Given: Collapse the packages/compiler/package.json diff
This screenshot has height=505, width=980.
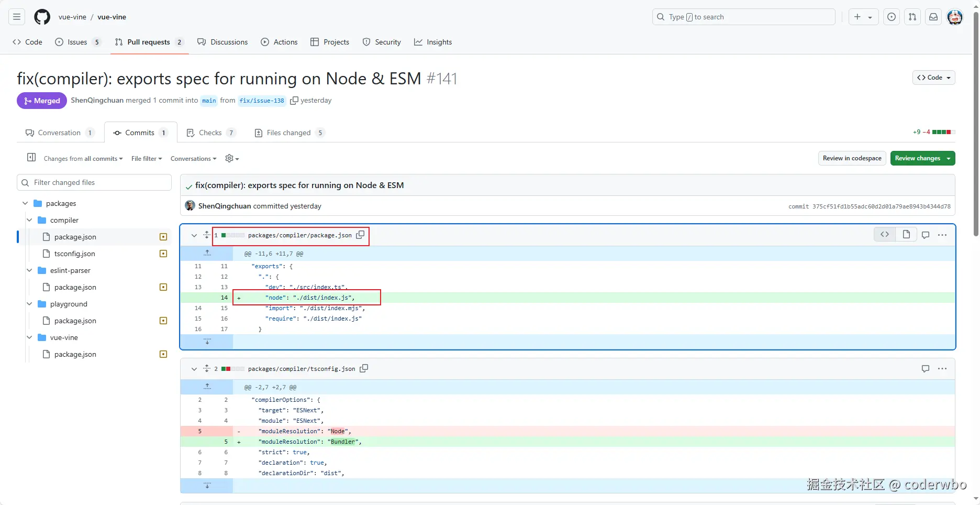Looking at the screenshot, I should tap(194, 235).
